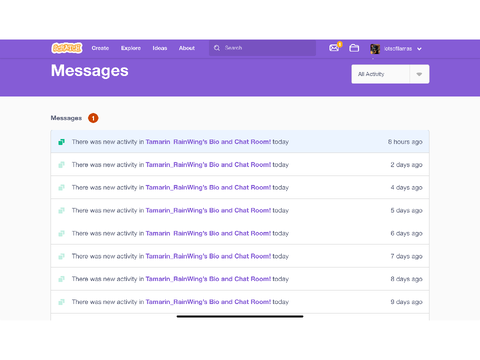Click the large Messages page heading

[90, 71]
